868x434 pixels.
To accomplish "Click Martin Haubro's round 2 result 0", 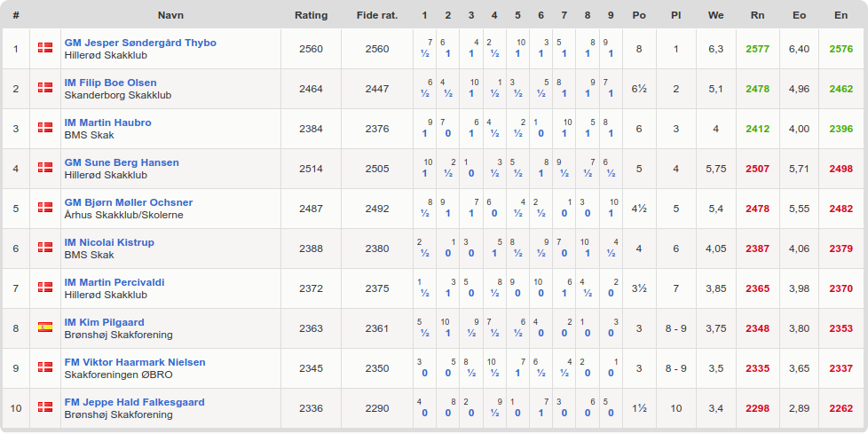I will click(x=448, y=133).
